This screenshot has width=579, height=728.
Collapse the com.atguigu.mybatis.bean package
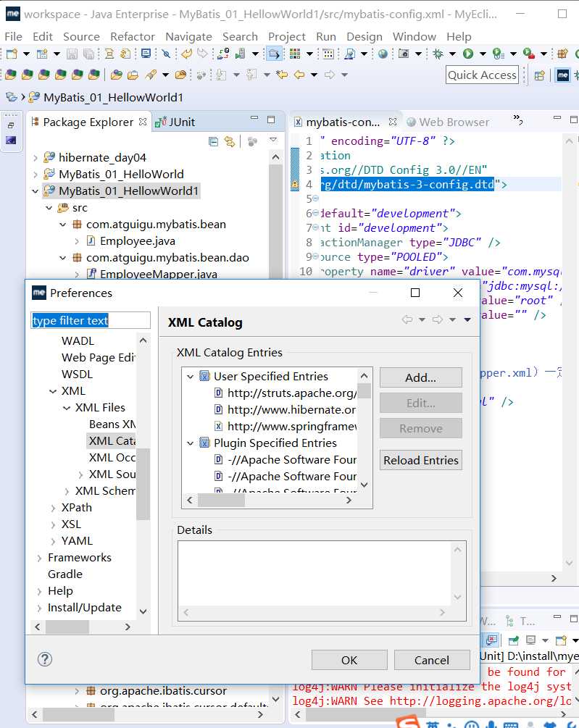click(63, 225)
